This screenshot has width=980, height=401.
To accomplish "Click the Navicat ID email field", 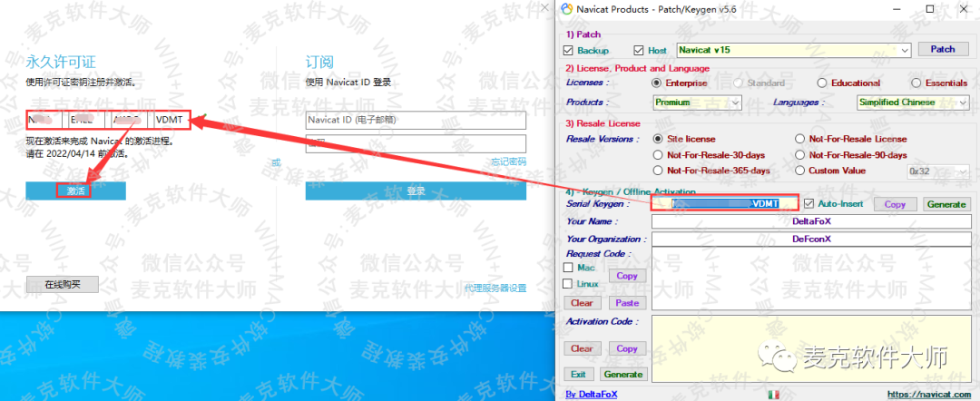I will point(416,120).
